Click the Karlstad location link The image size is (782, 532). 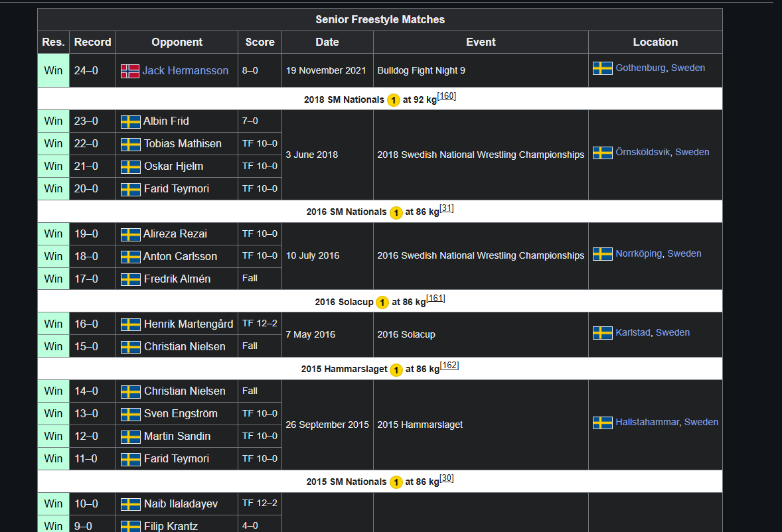[633, 332]
